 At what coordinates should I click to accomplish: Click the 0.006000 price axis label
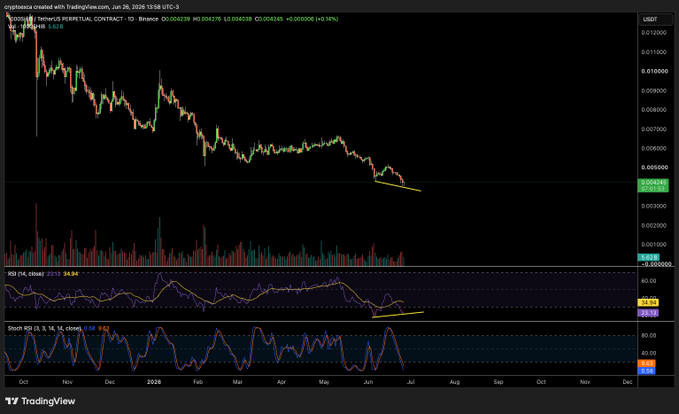[x=654, y=148]
